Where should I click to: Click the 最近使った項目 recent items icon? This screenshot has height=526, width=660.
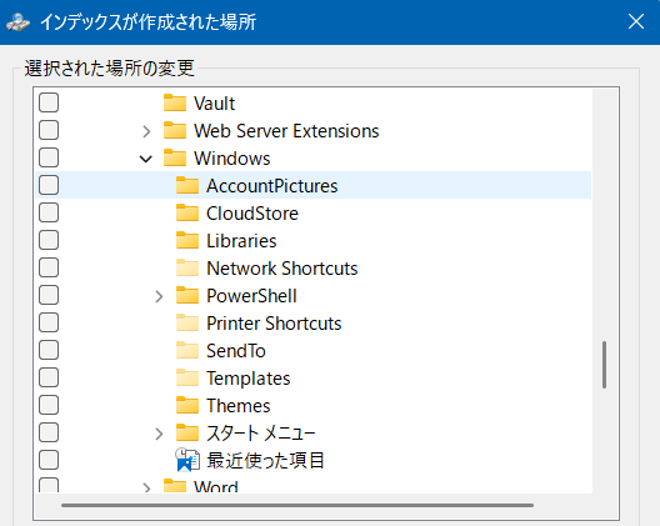click(x=187, y=460)
